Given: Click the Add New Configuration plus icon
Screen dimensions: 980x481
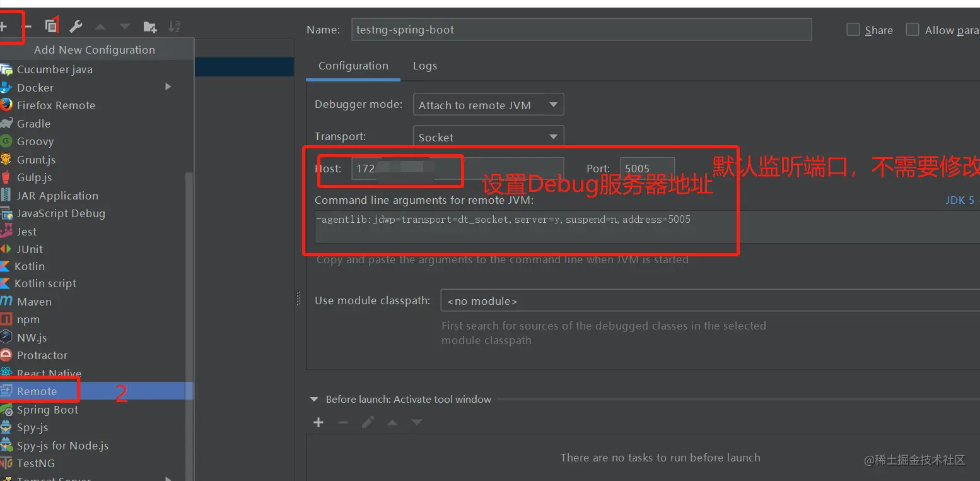Looking at the screenshot, I should point(3,27).
